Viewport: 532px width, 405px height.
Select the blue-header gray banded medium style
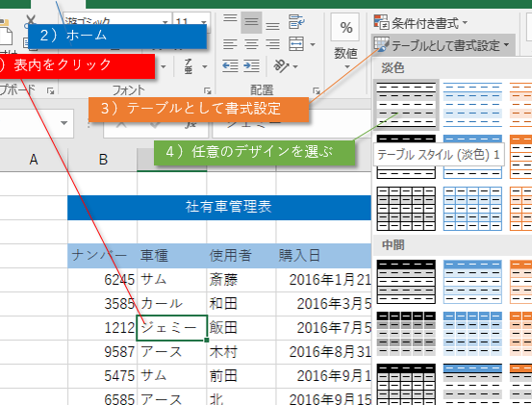pyautogui.click(x=472, y=384)
